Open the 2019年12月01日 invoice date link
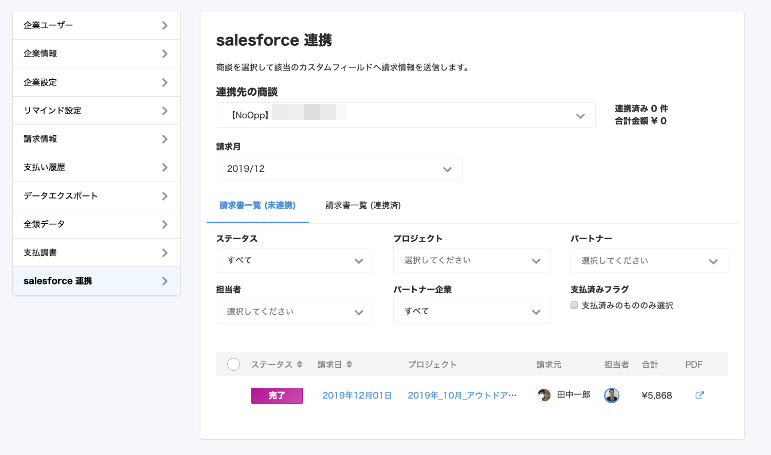 pyautogui.click(x=357, y=395)
